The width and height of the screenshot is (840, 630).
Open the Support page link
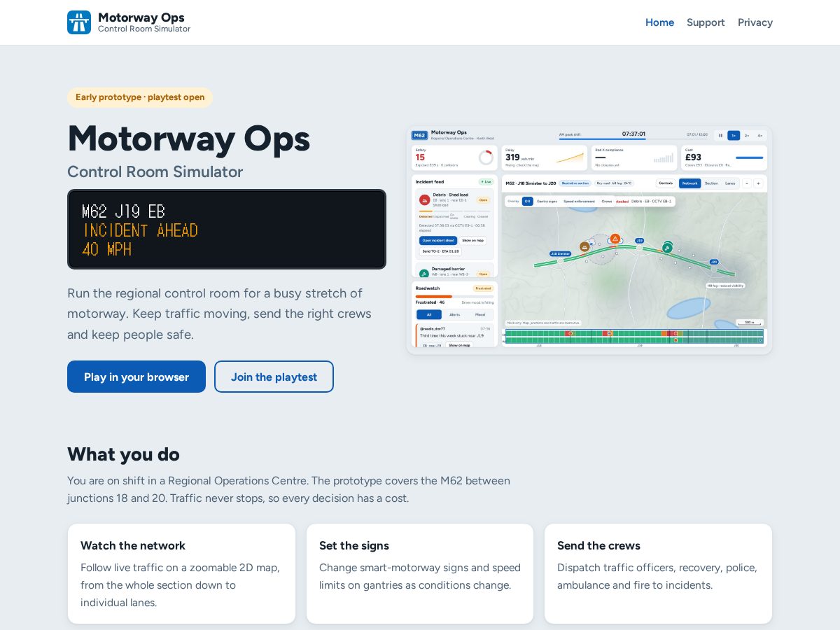(706, 22)
